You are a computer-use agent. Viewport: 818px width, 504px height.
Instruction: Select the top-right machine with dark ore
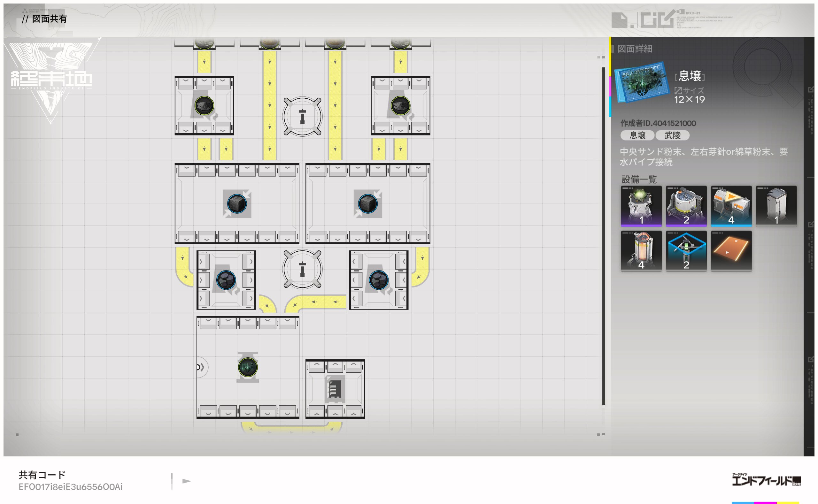tap(400, 106)
